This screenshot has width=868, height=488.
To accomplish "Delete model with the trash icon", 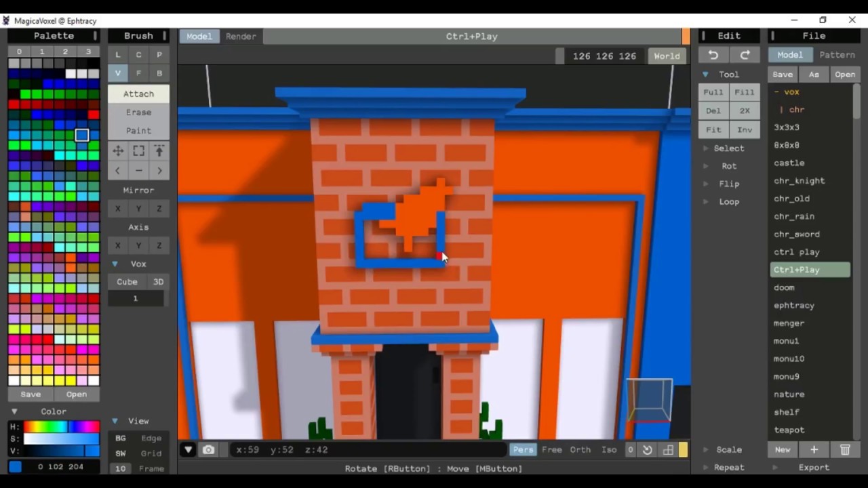I will tap(845, 449).
